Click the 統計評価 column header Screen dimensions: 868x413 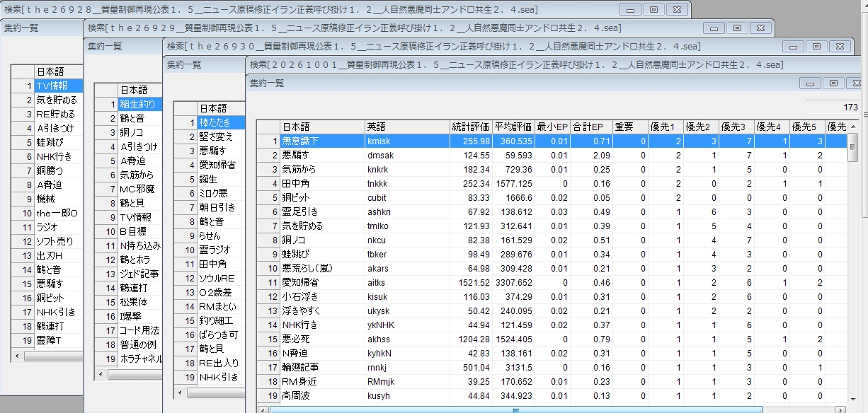(x=471, y=127)
